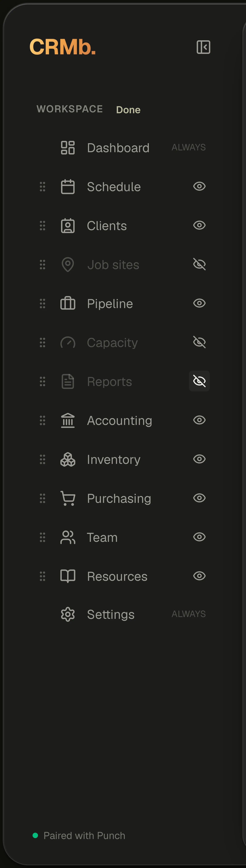Collapse the sidebar panel icon

pos(203,47)
